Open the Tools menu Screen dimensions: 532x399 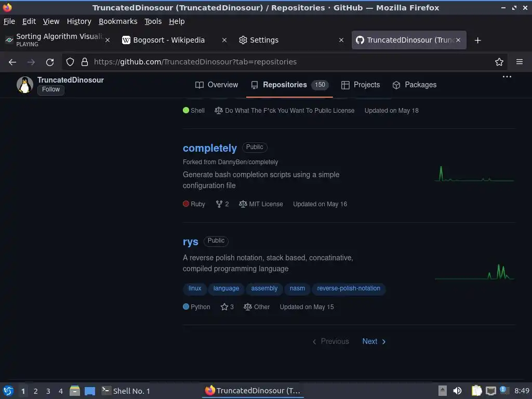(153, 21)
